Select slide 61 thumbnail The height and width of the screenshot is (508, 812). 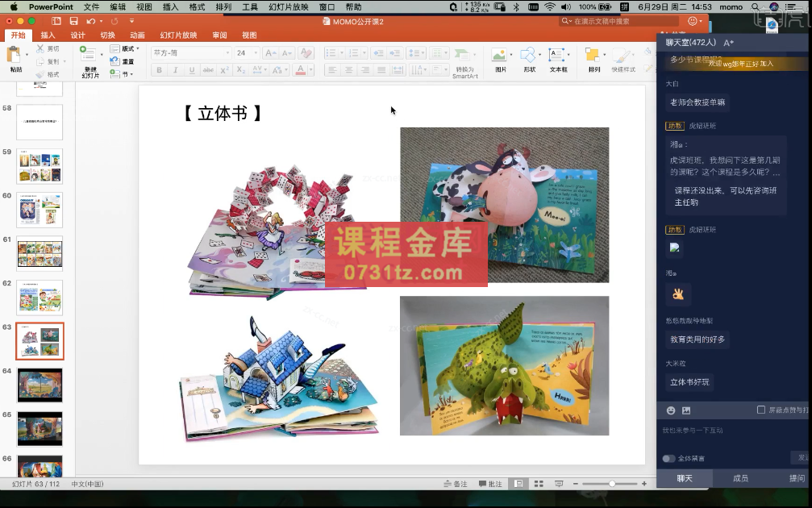point(40,254)
